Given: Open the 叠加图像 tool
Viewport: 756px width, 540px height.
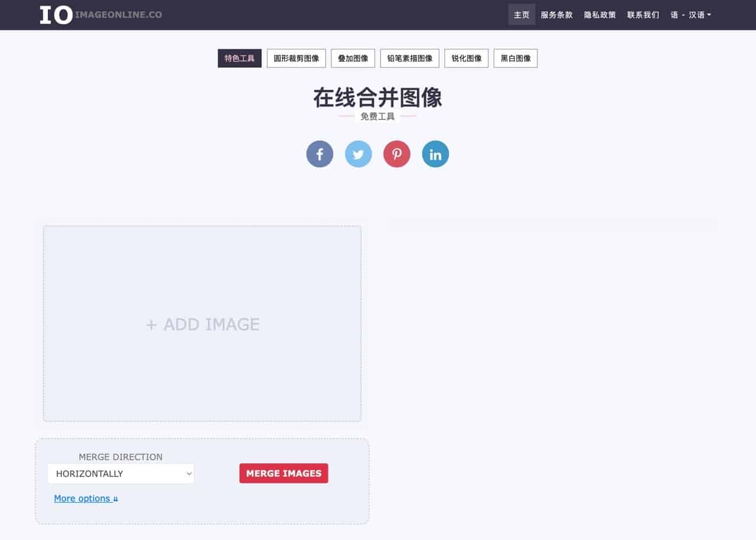Looking at the screenshot, I should [353, 58].
